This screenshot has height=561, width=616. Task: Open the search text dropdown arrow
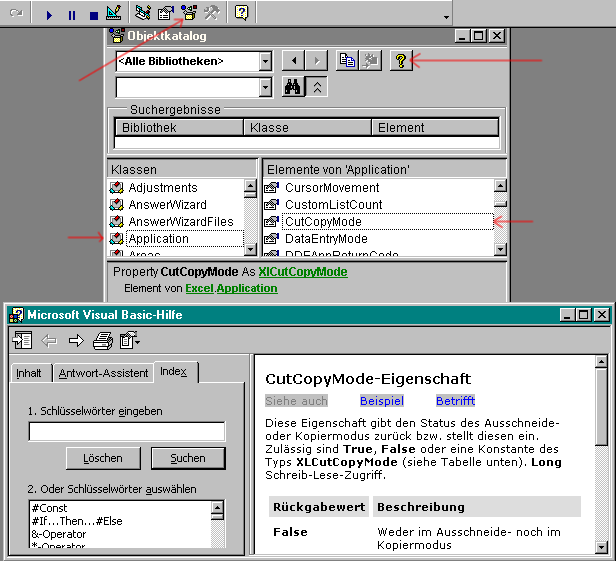pos(266,87)
